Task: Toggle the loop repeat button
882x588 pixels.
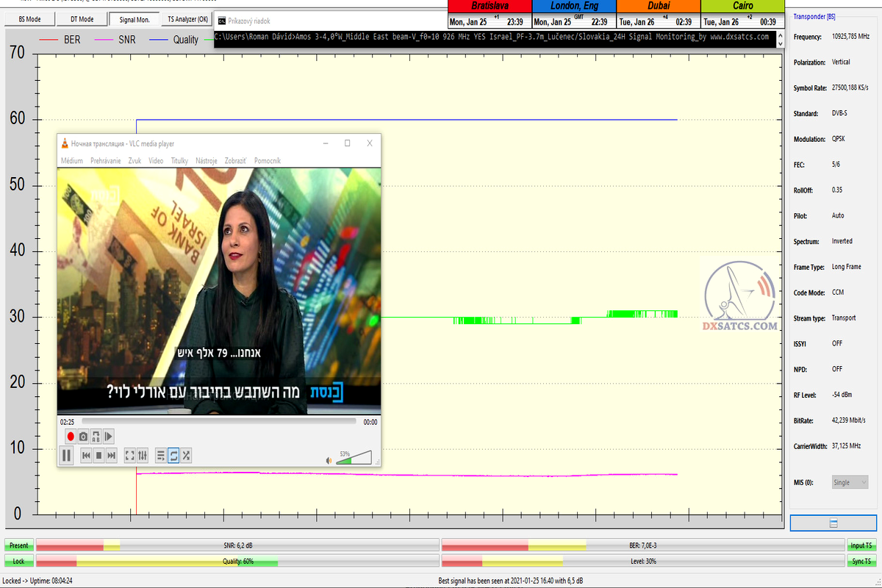Action: point(173,456)
